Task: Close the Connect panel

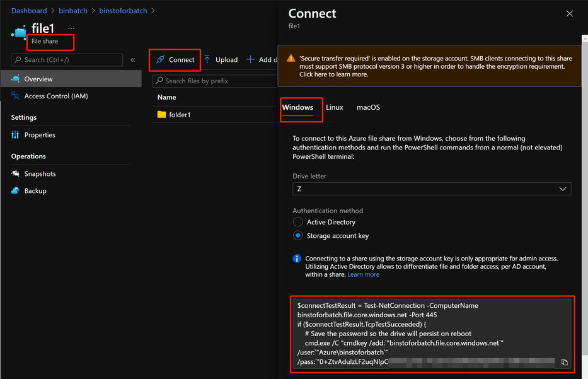Action: click(x=569, y=14)
